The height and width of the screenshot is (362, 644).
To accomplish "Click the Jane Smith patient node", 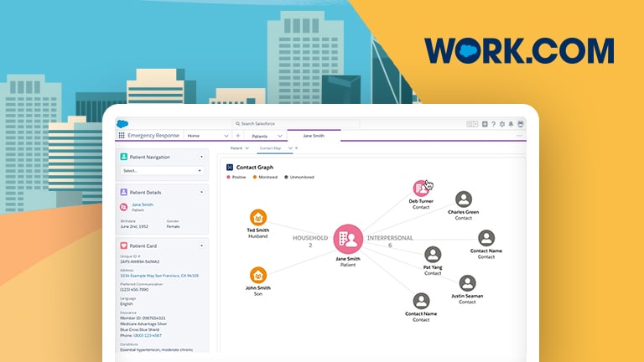I will coord(348,239).
